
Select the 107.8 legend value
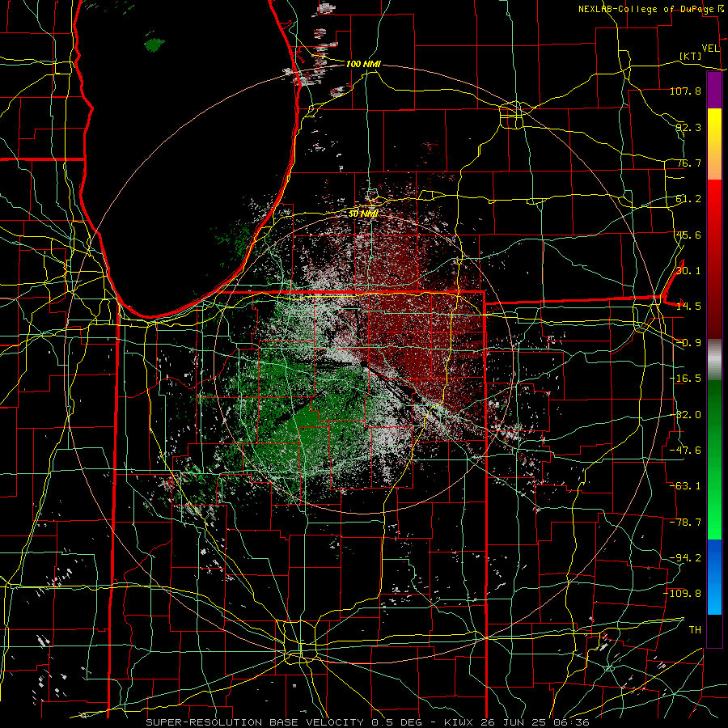click(x=685, y=91)
